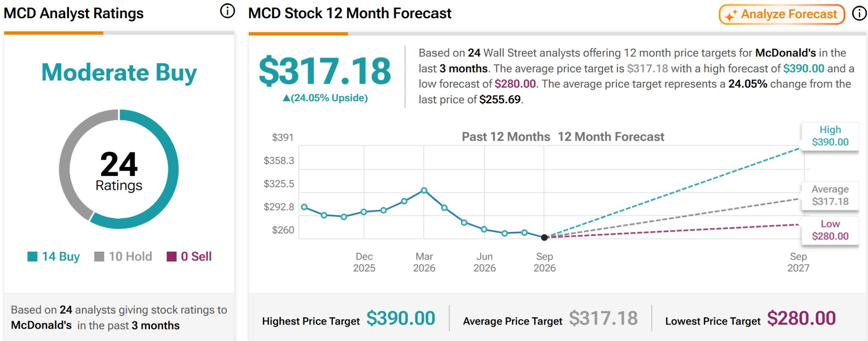Click the Highest Price Target $390.00 value
Screen dimensions: 868x341
click(x=401, y=318)
